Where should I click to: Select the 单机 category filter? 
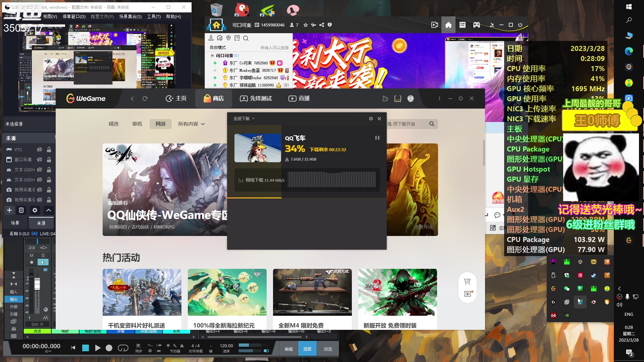[137, 124]
